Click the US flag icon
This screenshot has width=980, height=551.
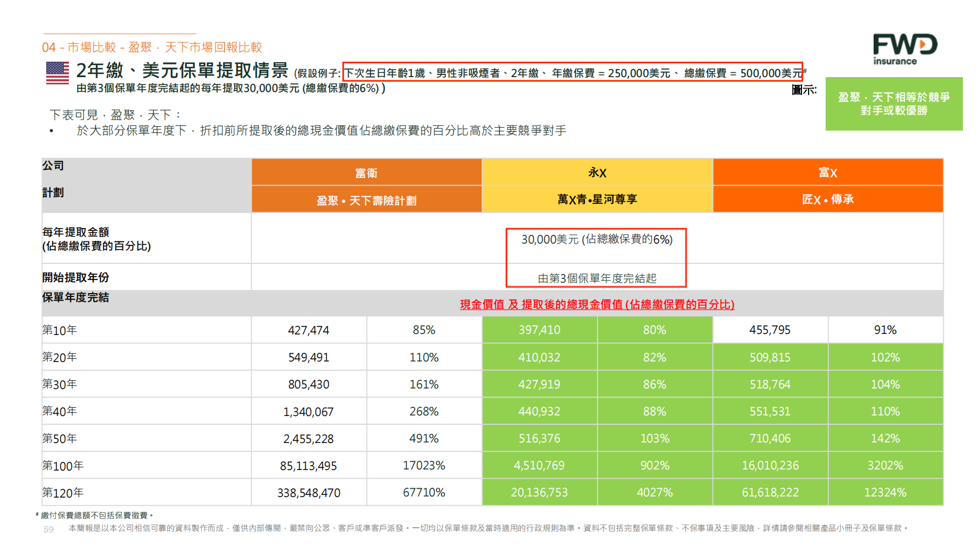pyautogui.click(x=57, y=73)
